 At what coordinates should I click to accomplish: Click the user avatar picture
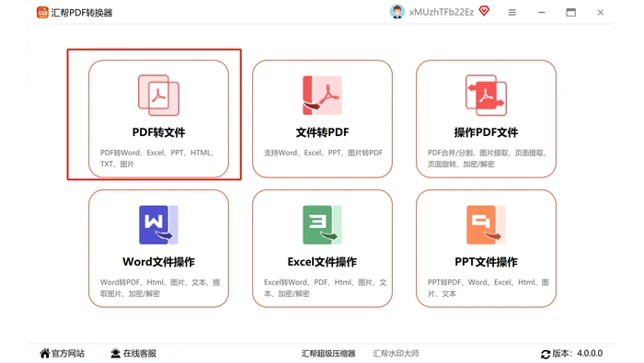tap(397, 12)
